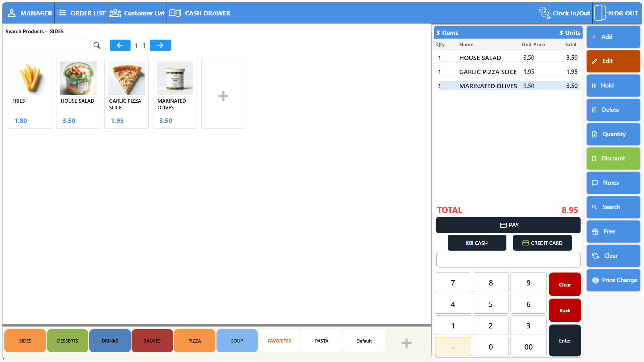Add Notes to the selected item
This screenshot has width=644, height=362.
[x=613, y=183]
